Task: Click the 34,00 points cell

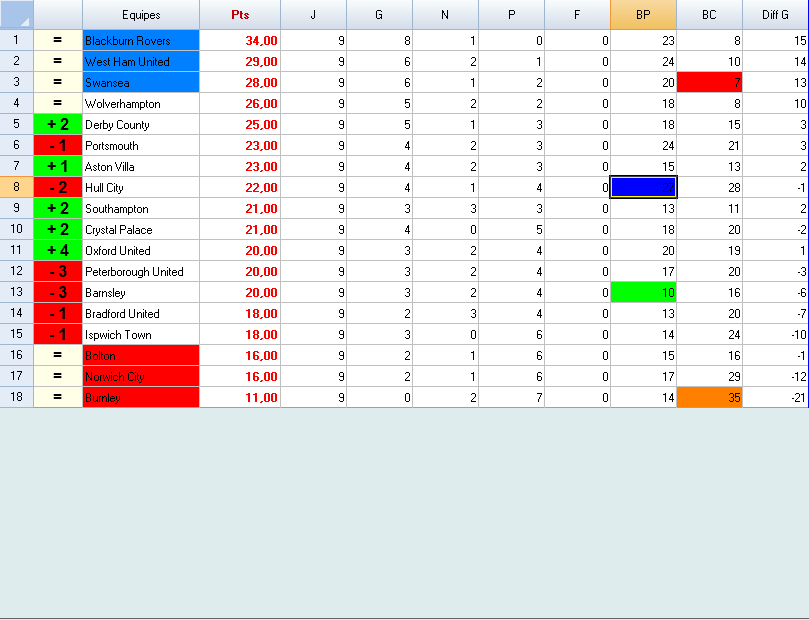Action: click(x=240, y=40)
